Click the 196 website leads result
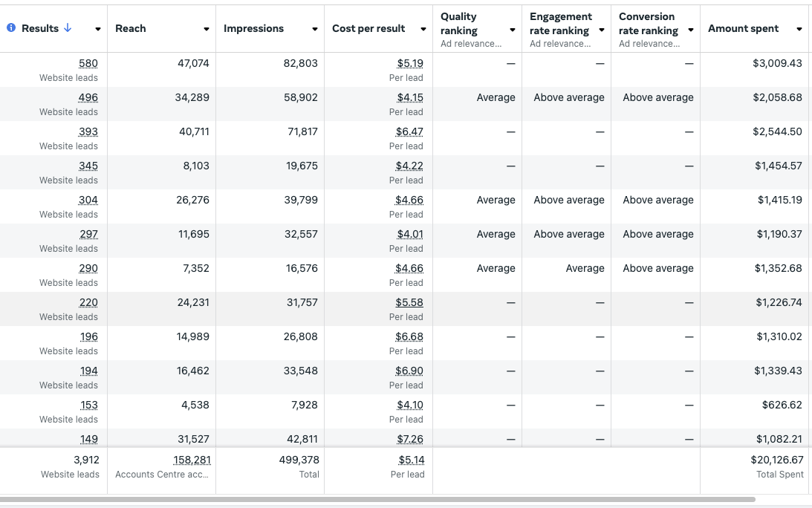 pos(88,336)
